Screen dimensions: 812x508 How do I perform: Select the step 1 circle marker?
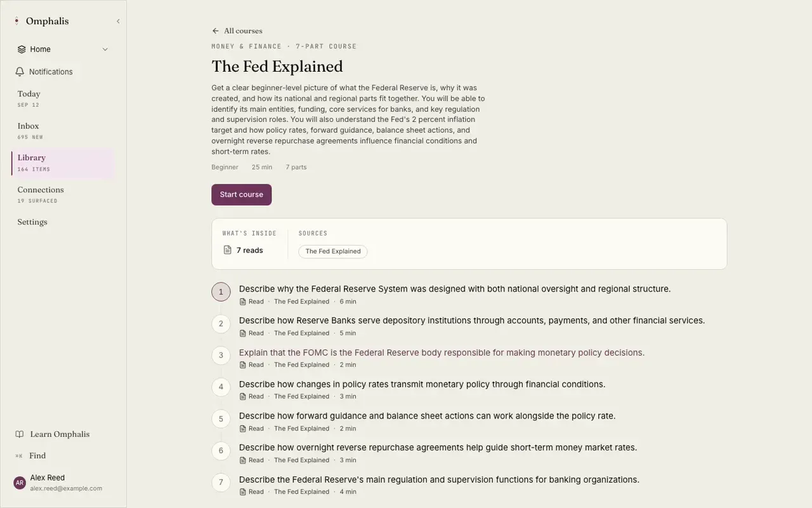(221, 292)
